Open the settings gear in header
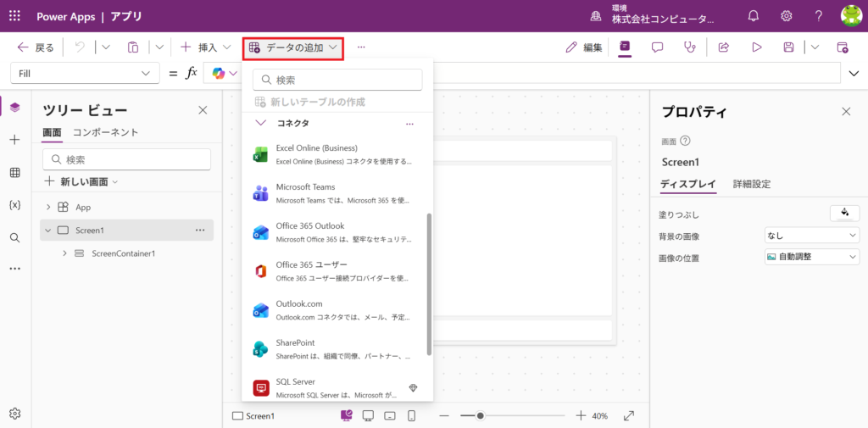Screen dimensions: 868x428 coord(786,16)
